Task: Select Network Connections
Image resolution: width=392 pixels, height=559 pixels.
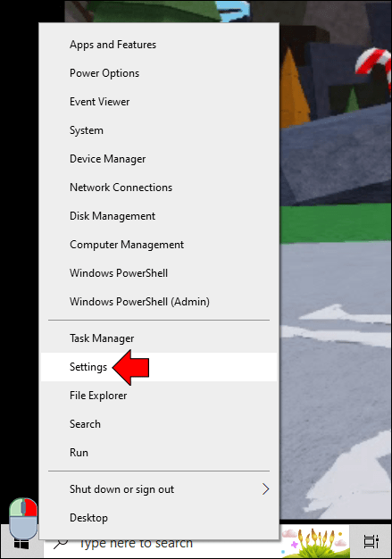Action: pyautogui.click(x=159, y=188)
